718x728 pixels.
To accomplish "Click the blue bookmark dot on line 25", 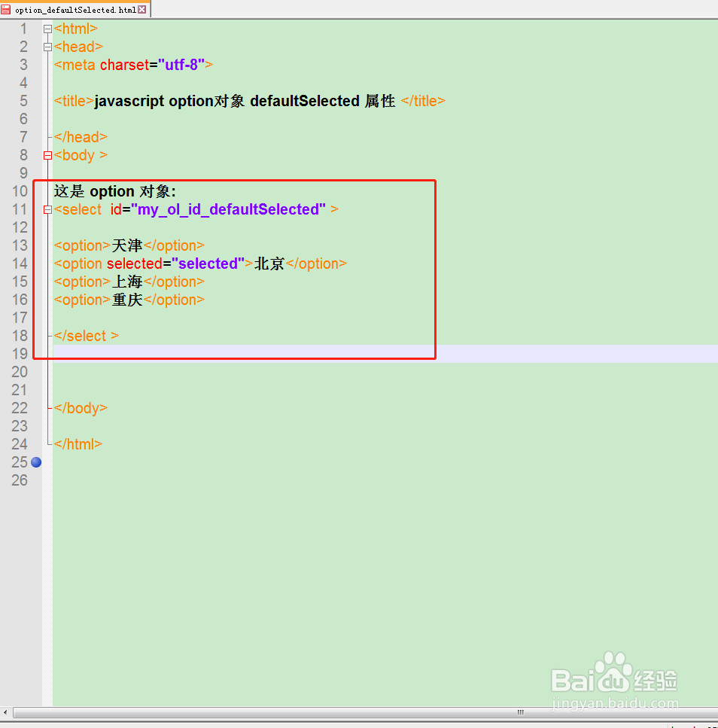I will tap(36, 462).
